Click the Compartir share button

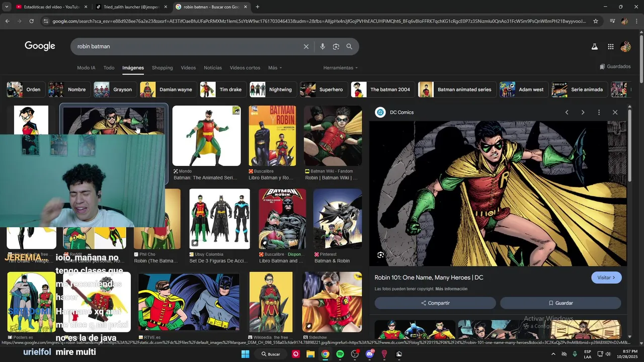pyautogui.click(x=435, y=303)
